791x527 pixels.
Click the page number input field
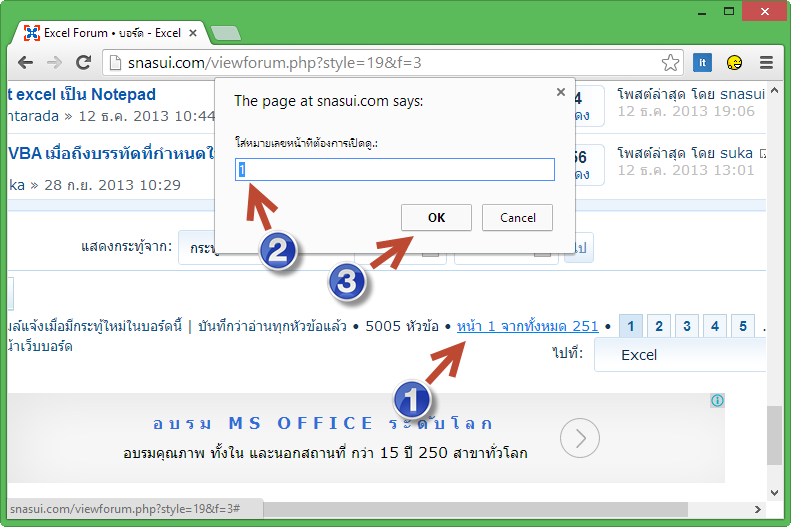click(x=395, y=170)
